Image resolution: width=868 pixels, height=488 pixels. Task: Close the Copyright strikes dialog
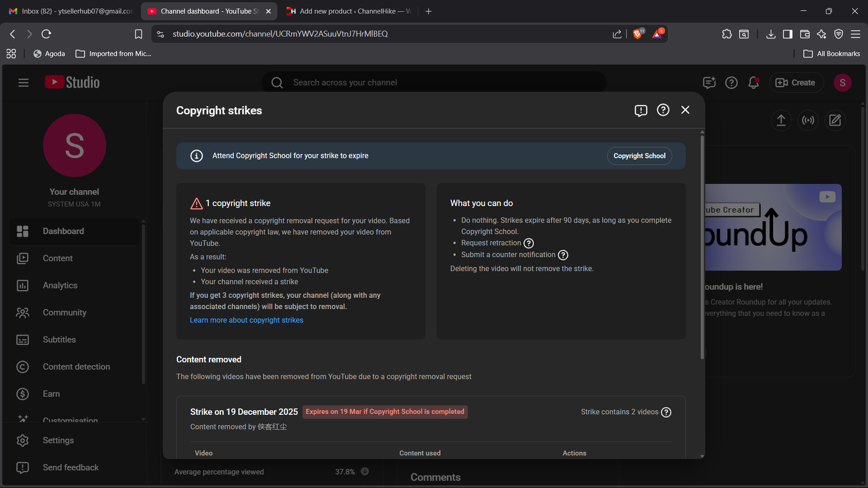[685, 110]
